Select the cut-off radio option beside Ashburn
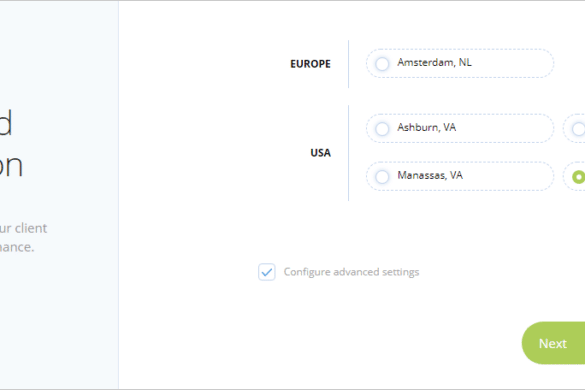This screenshot has height=390, width=585. (x=578, y=129)
